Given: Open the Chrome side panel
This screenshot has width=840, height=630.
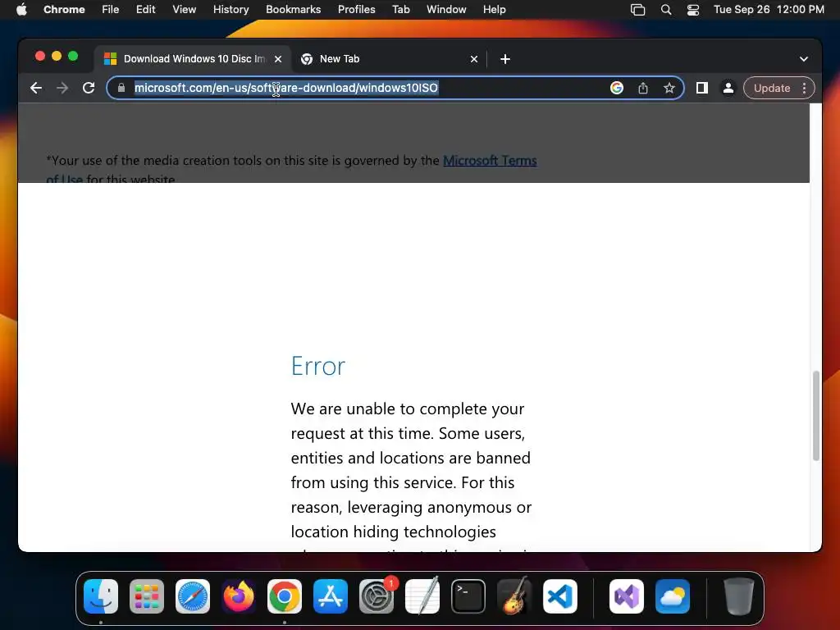Looking at the screenshot, I should tap(702, 88).
